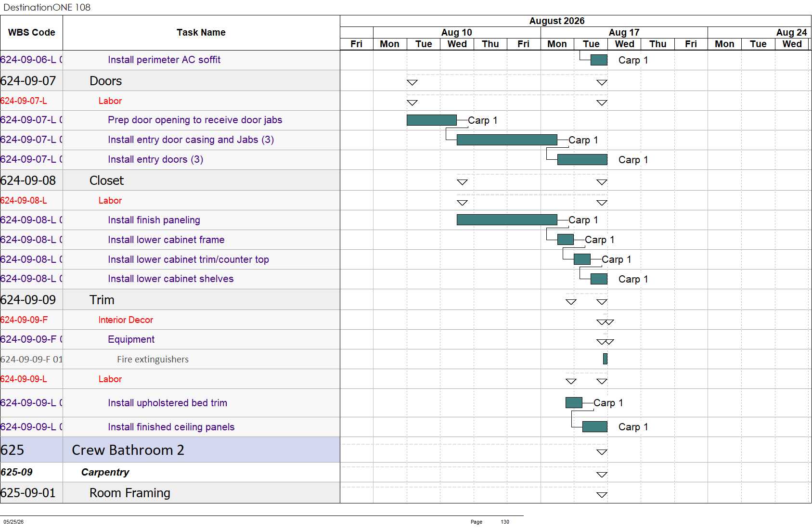Select task 'Install lower cabinet shelves'

pos(171,279)
